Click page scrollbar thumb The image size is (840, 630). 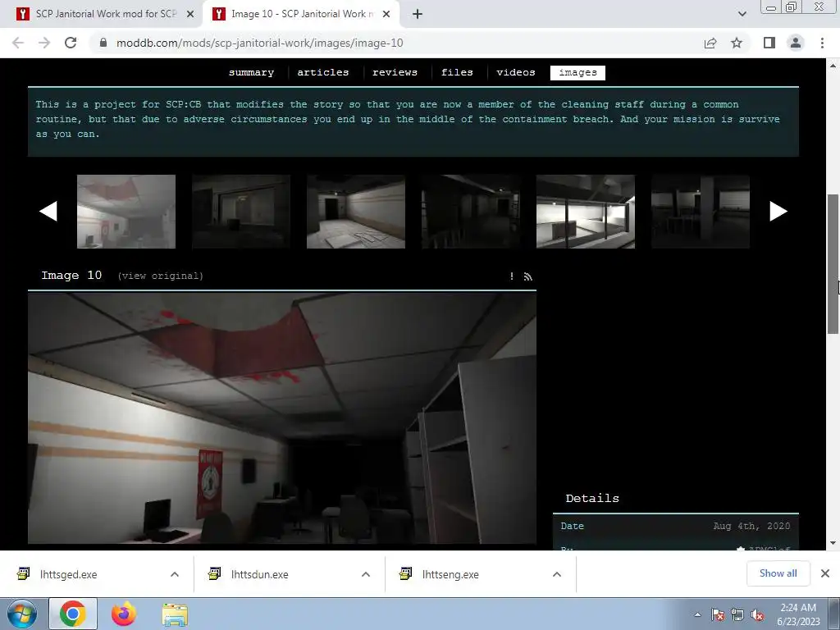coord(833,264)
